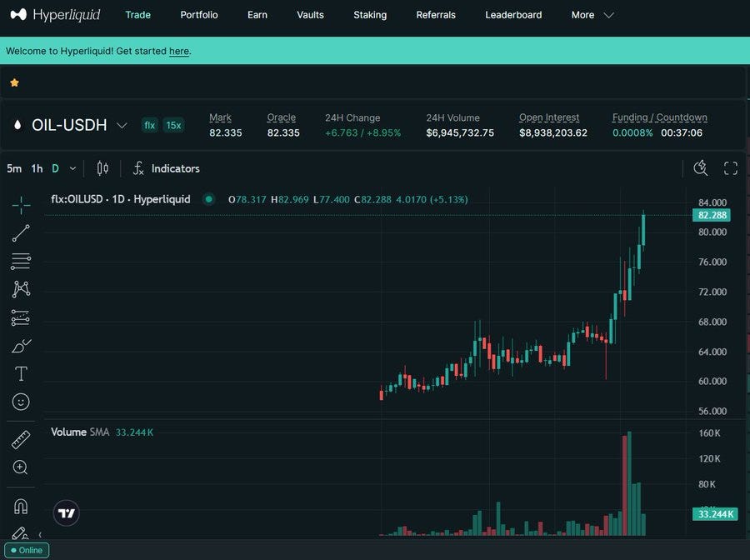The image size is (750, 560).
Task: Follow the 'here' get started link
Action: point(179,51)
